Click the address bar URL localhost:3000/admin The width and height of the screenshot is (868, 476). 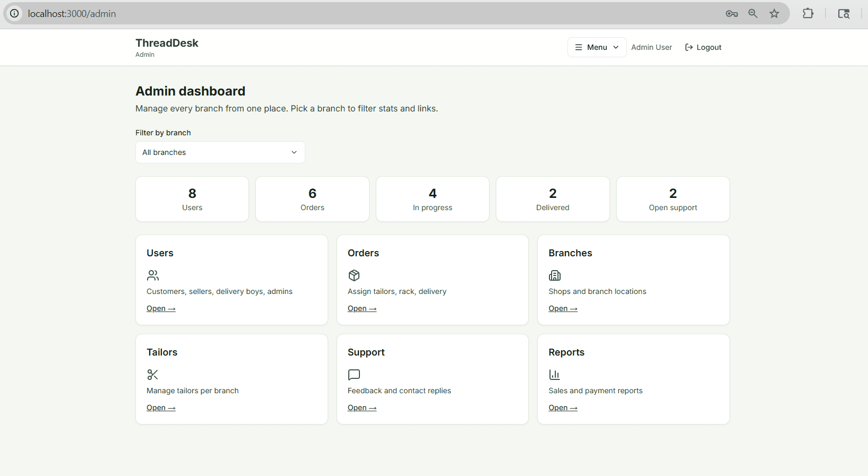coord(72,14)
